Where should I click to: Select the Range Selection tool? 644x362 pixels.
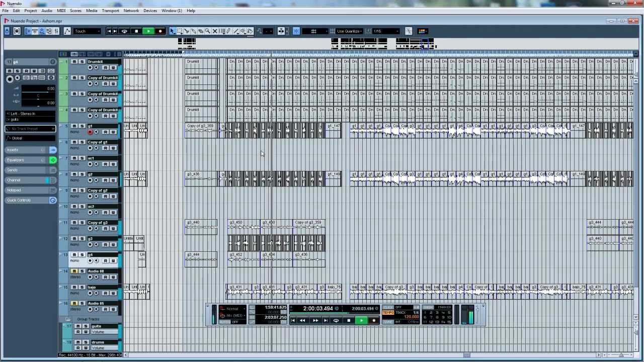(x=180, y=31)
